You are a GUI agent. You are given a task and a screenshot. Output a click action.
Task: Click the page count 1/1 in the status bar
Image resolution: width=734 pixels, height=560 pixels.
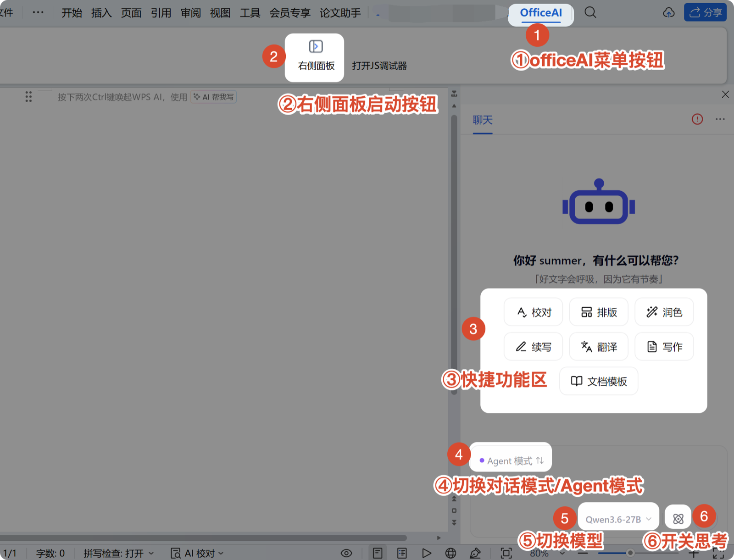(x=10, y=553)
